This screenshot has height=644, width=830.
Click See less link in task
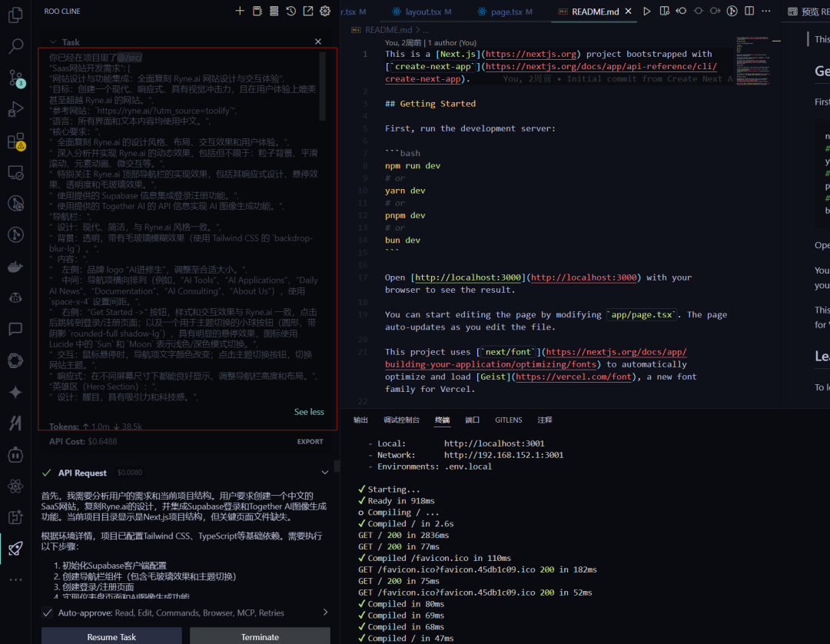(309, 412)
